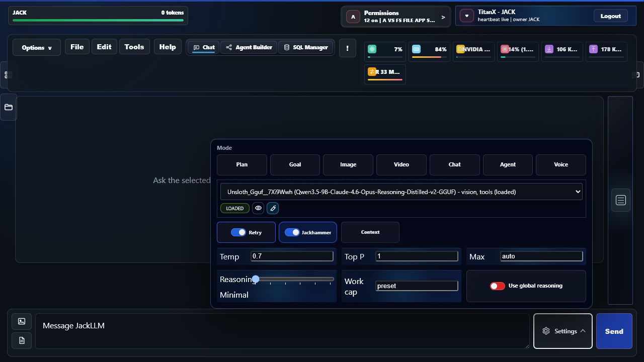Image resolution: width=644 pixels, height=362 pixels.
Task: Click the document attachment icon below image icon
Action: [22, 340]
